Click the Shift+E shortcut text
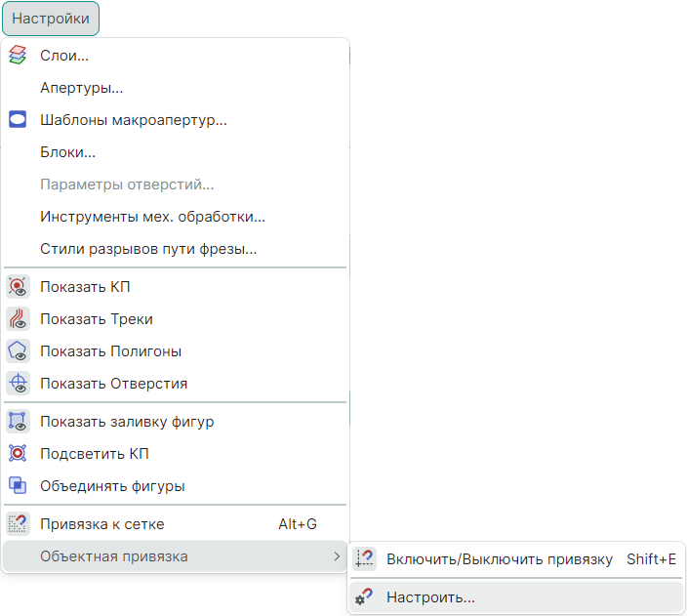Viewport: 687px width, 616px height. [x=652, y=559]
